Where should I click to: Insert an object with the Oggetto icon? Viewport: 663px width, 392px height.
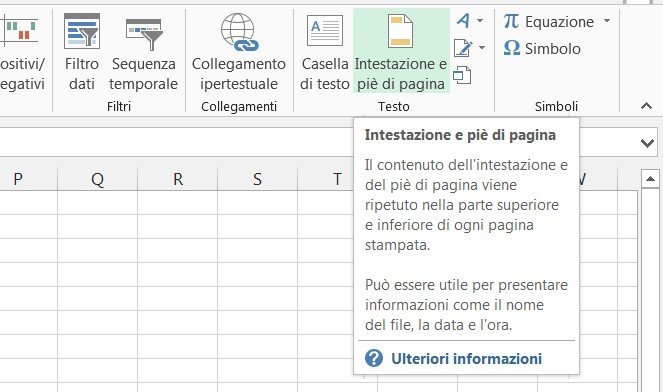pyautogui.click(x=462, y=75)
